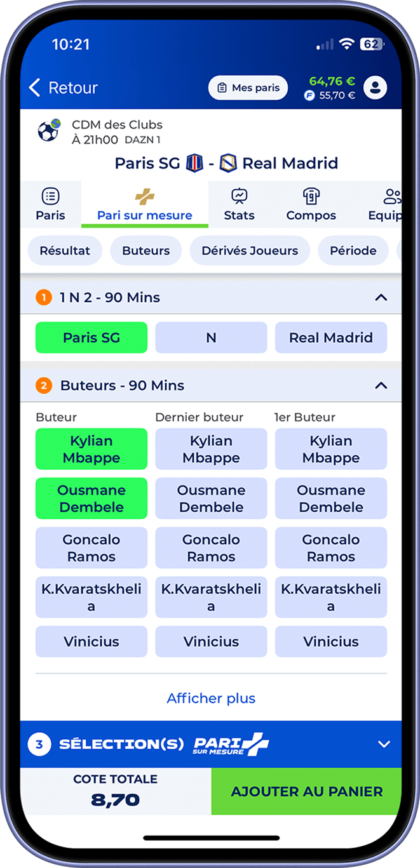Tap the Compos jersey icon
Screen dimensions: 420x868
click(x=311, y=196)
